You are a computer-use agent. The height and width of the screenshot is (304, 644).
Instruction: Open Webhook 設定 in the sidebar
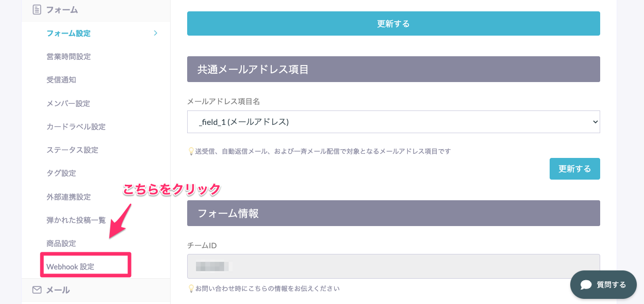tap(71, 267)
